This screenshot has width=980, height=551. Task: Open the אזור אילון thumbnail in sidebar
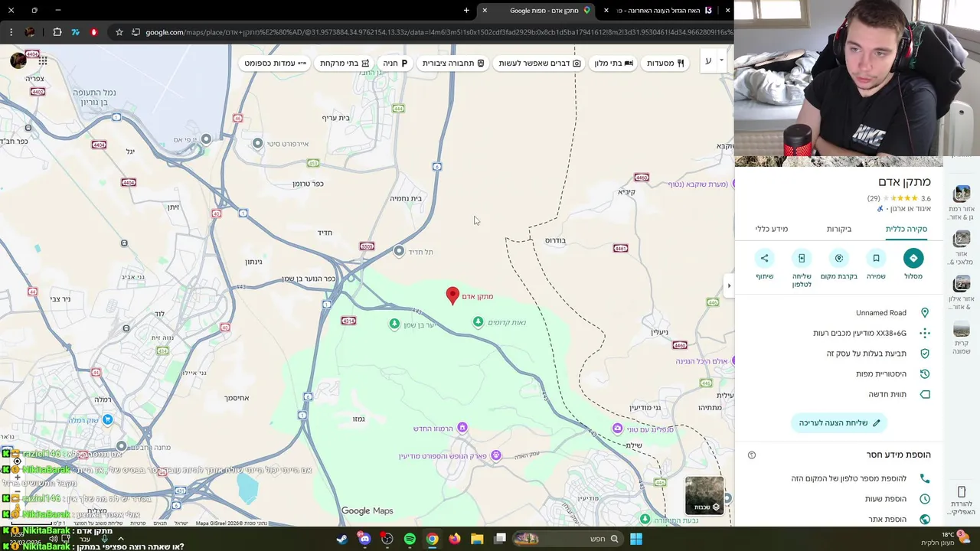962,284
